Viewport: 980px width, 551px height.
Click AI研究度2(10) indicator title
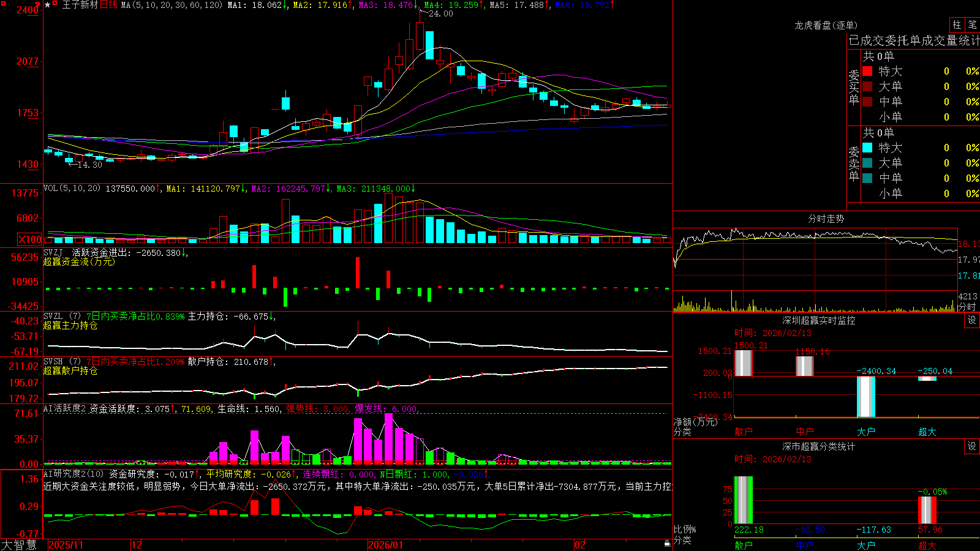(x=74, y=474)
